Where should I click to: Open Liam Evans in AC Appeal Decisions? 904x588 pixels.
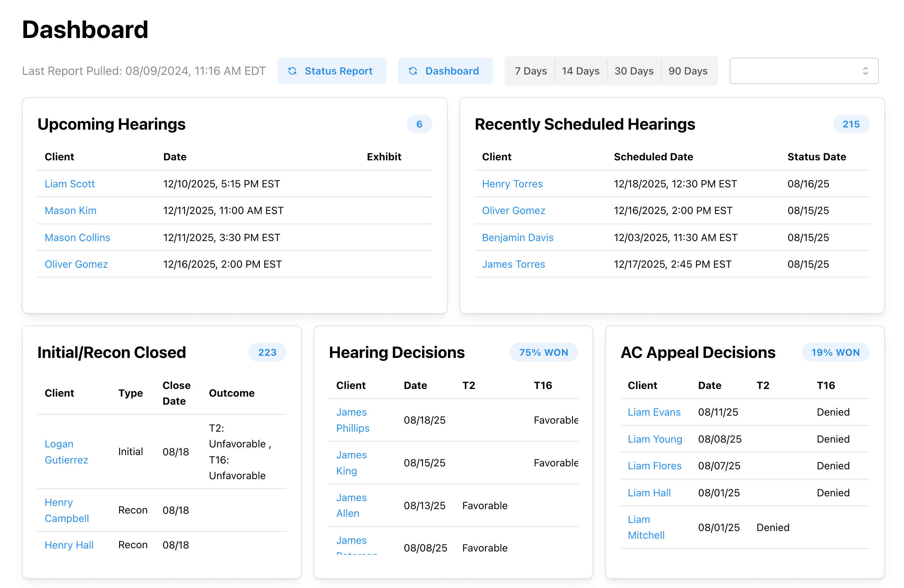point(654,412)
